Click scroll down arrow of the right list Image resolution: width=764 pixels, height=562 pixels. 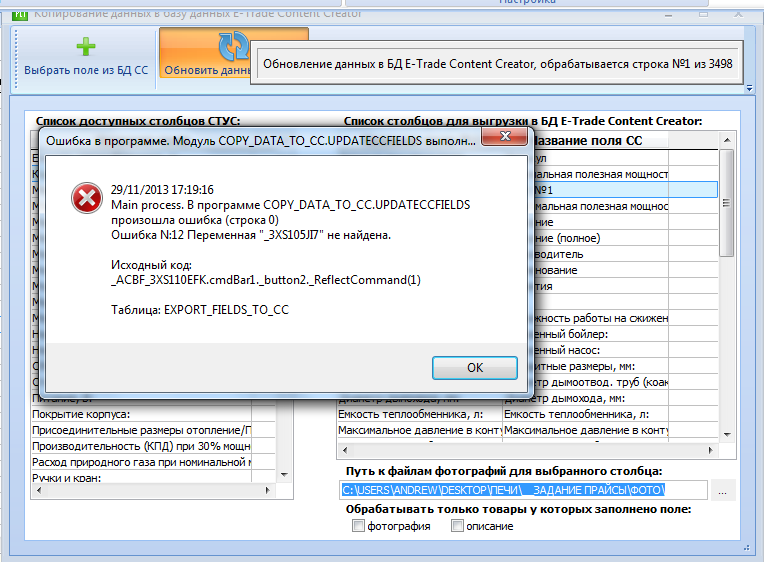point(726,434)
